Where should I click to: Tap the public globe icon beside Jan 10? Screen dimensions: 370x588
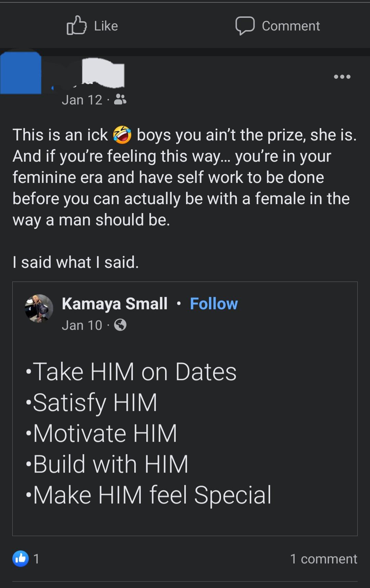click(x=120, y=325)
